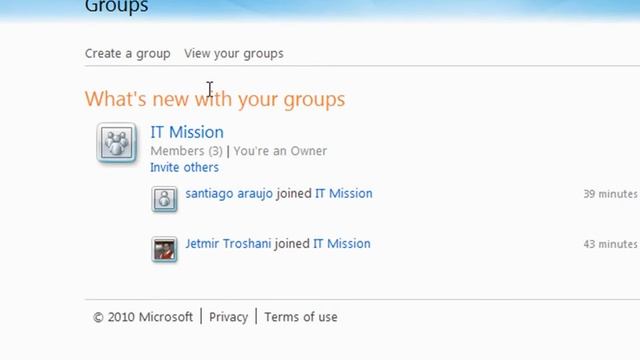Open Jetmir Troshani's profile link
This screenshot has height=360, width=640.
(x=228, y=244)
